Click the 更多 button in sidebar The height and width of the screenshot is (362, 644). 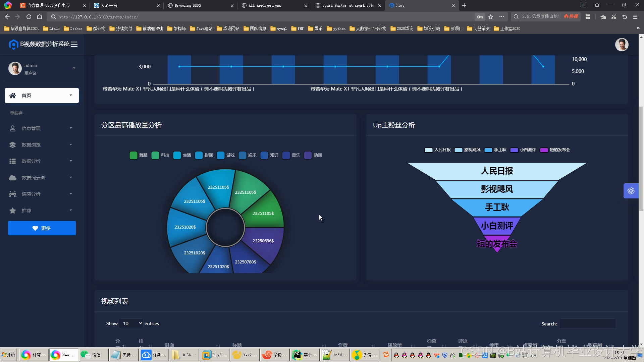click(x=42, y=228)
